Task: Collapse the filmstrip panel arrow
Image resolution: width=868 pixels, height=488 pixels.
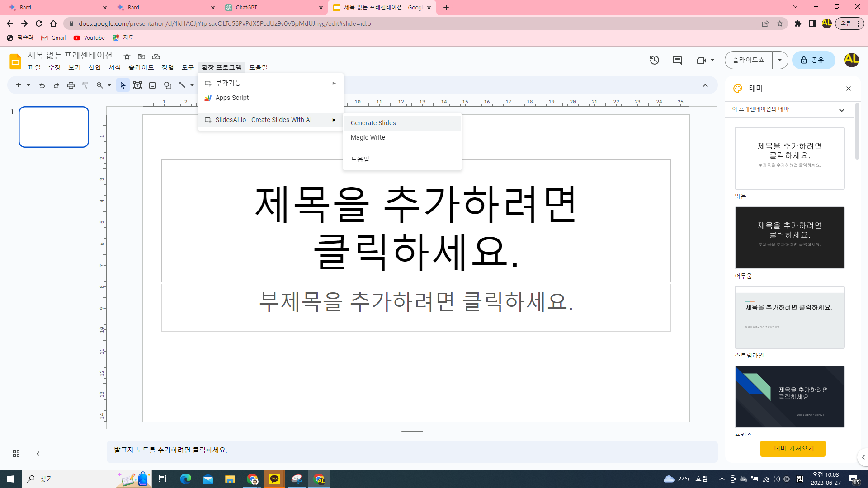Action: (38, 453)
